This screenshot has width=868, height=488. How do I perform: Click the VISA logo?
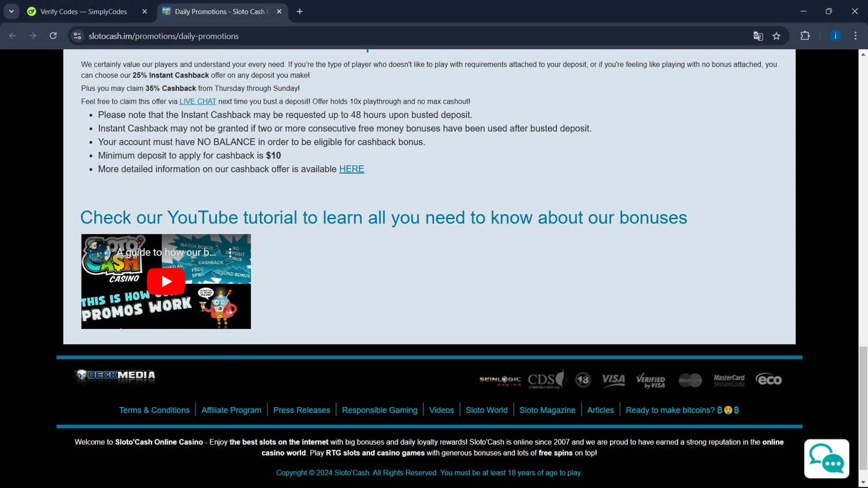(x=613, y=379)
